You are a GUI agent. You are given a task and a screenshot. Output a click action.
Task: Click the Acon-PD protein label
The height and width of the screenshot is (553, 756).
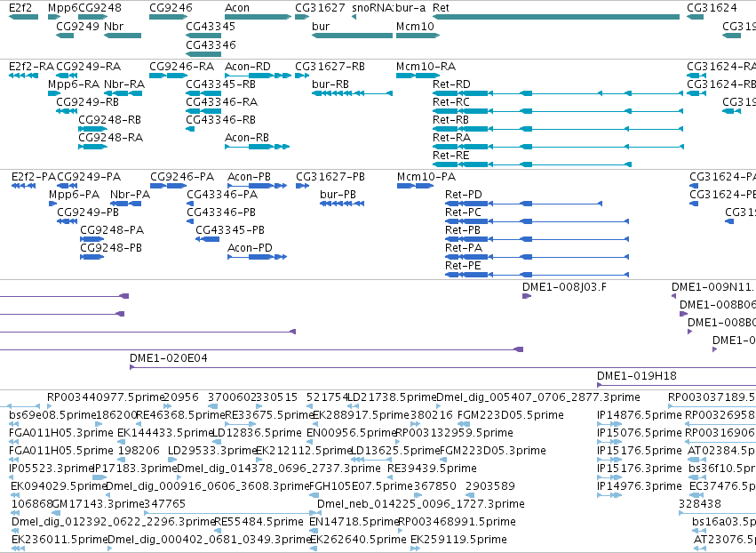coord(250,247)
